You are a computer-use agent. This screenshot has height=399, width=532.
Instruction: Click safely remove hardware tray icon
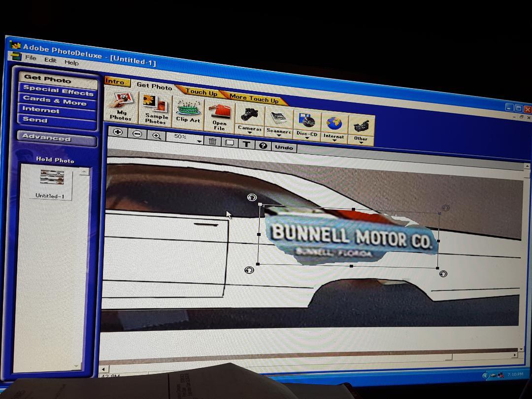[x=493, y=375]
